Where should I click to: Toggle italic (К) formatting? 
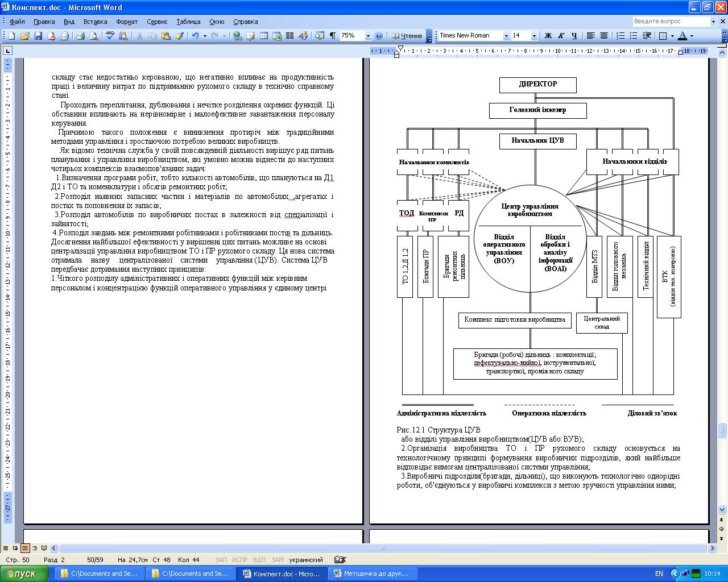coord(561,36)
